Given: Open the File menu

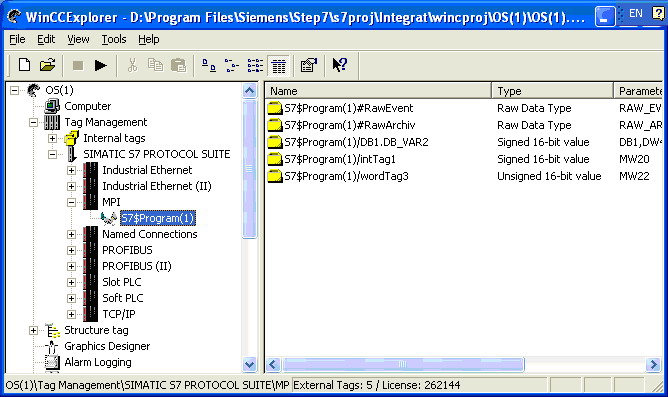Looking at the screenshot, I should (x=17, y=39).
